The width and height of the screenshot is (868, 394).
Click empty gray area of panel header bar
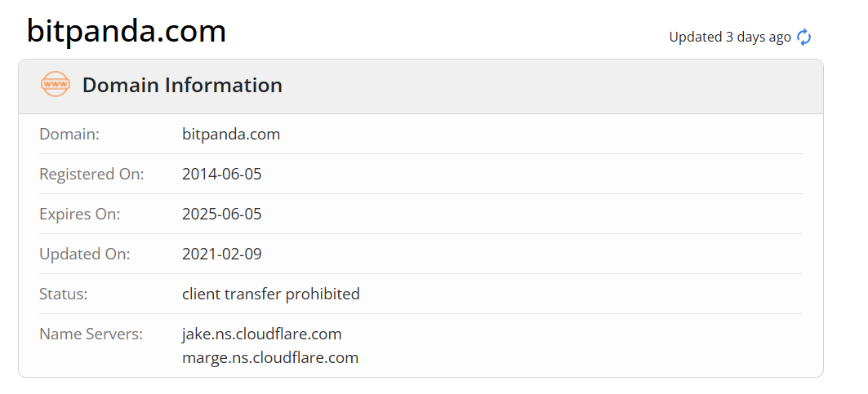555,86
